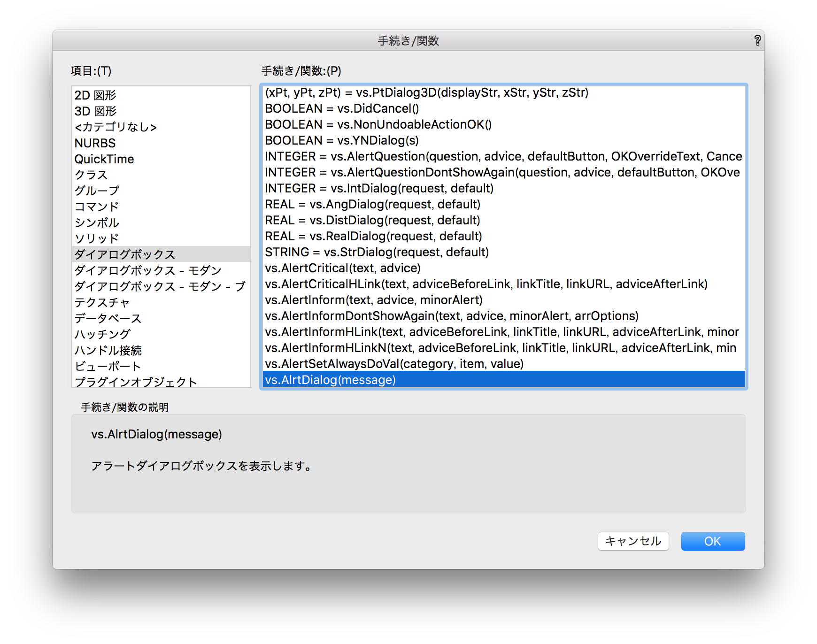Select the vs.AlertInformDontShowAgain function
This screenshot has height=644, width=817.
pyautogui.click(x=504, y=316)
